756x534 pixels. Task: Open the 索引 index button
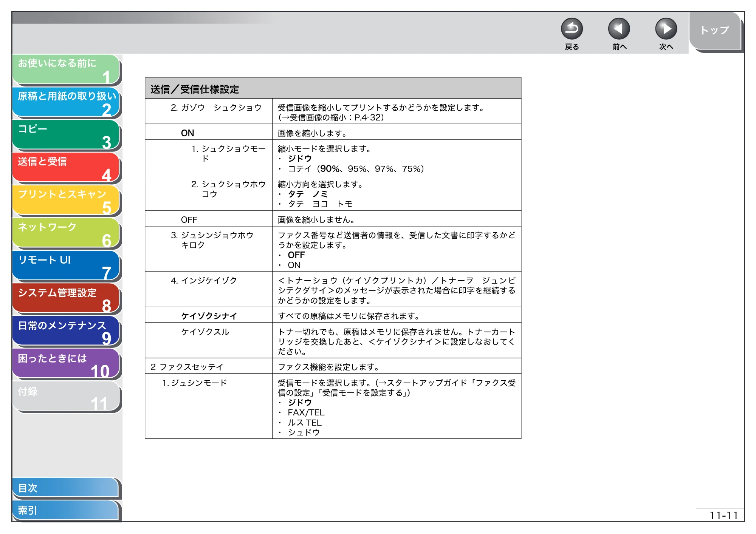pyautogui.click(x=65, y=510)
